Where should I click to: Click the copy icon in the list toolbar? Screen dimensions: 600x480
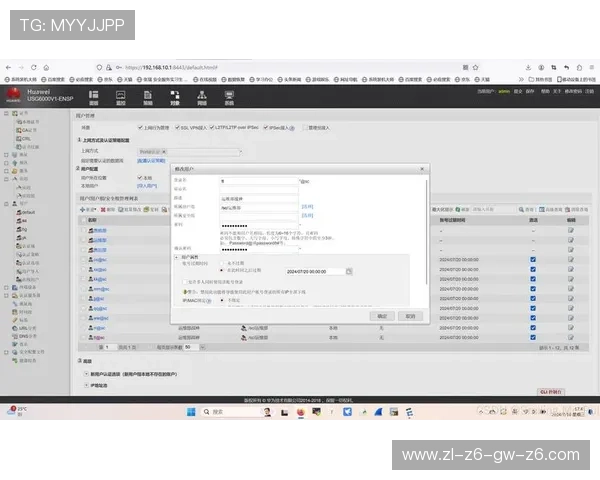point(146,209)
